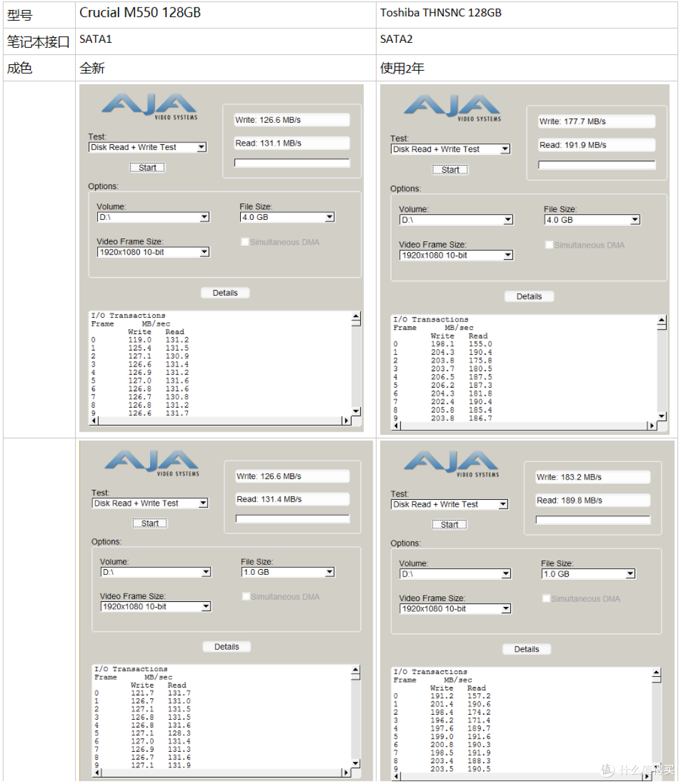Click Start in the Toshiba 4.0 GB panel
This screenshot has width=681, height=784.
[450, 170]
